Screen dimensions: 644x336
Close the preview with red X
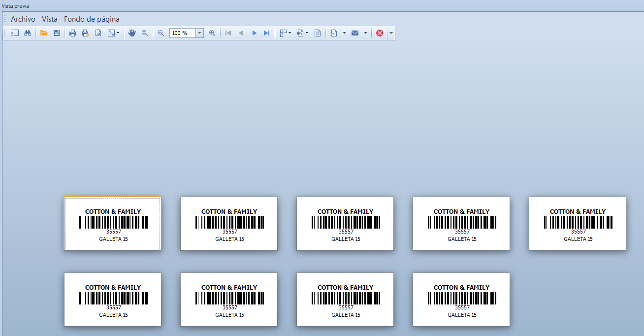click(380, 33)
